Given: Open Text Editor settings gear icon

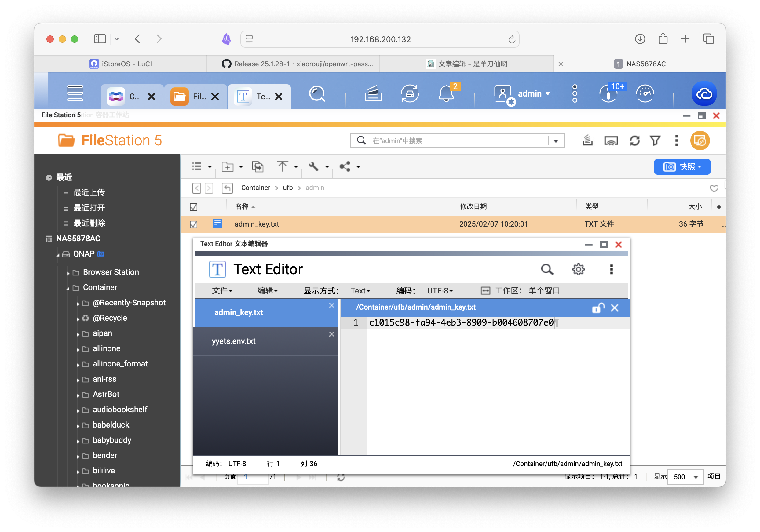Looking at the screenshot, I should point(578,269).
